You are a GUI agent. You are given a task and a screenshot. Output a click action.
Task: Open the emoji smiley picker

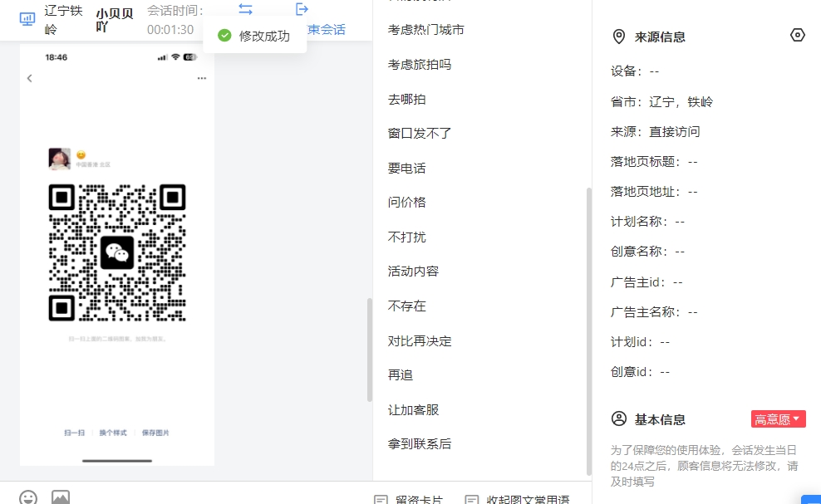tap(28, 497)
